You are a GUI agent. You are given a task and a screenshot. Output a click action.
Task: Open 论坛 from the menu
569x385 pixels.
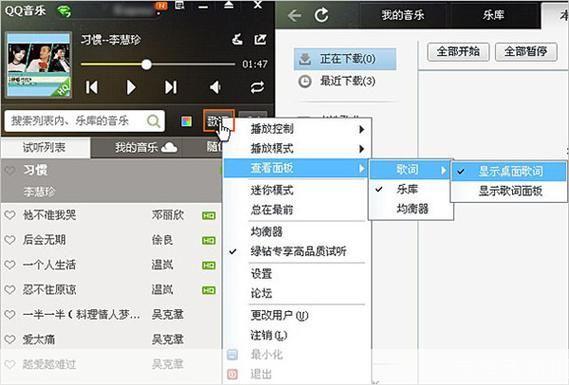click(296, 293)
